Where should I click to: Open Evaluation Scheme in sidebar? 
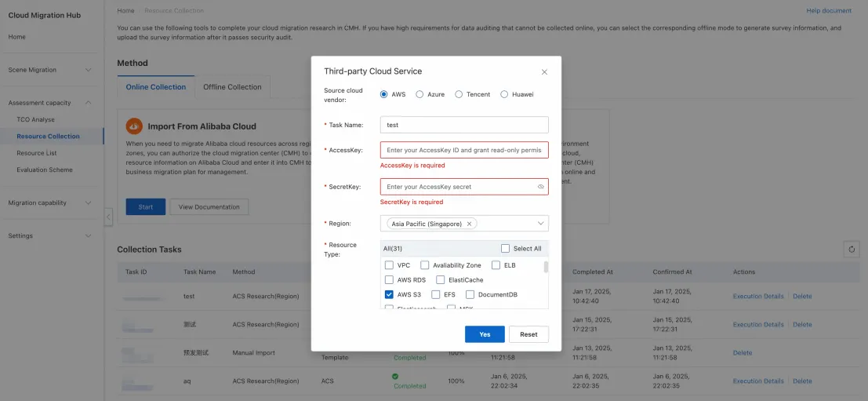[44, 170]
